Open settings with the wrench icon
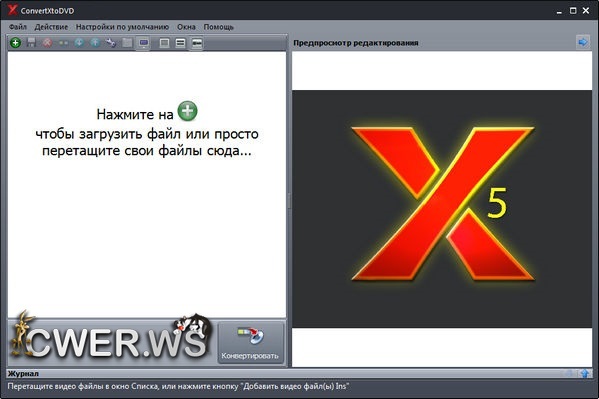Image resolution: width=599 pixels, height=399 pixels. (x=111, y=43)
